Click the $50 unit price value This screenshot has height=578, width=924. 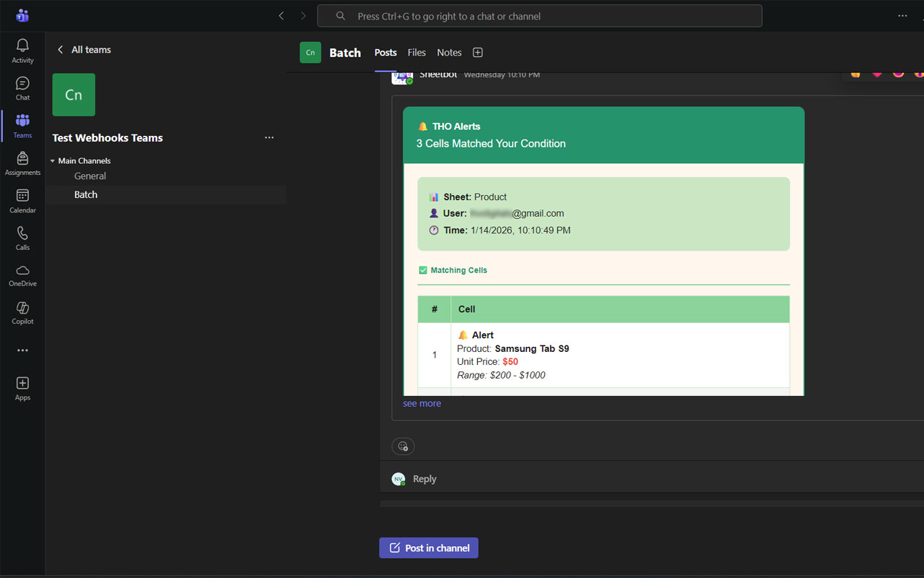click(x=510, y=362)
